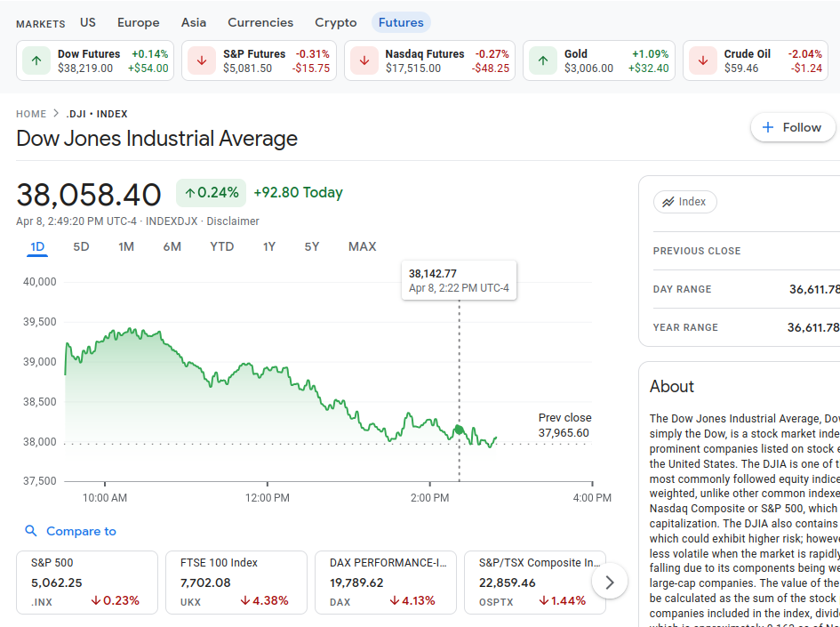Switch markets to Europe tab

coord(138,22)
